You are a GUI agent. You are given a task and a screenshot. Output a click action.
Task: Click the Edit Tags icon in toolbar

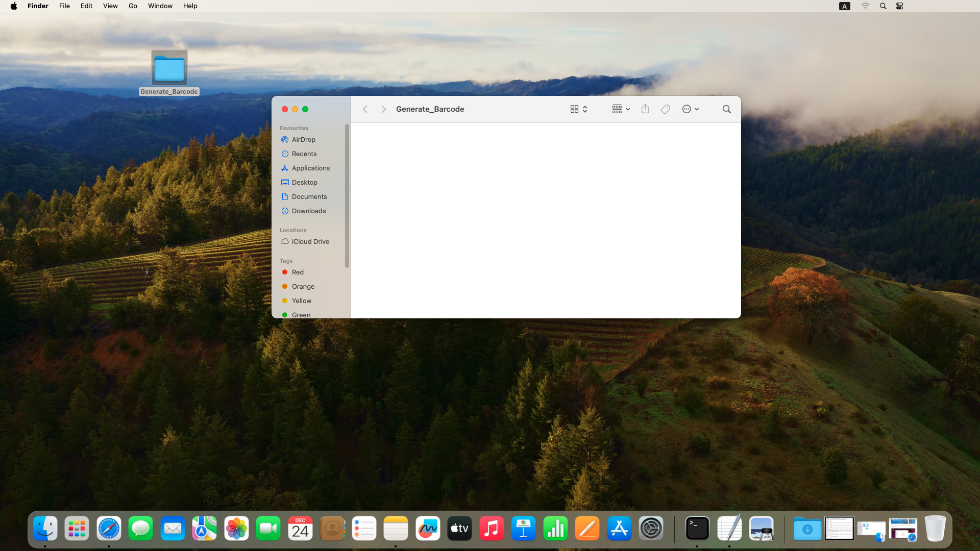[x=665, y=109]
